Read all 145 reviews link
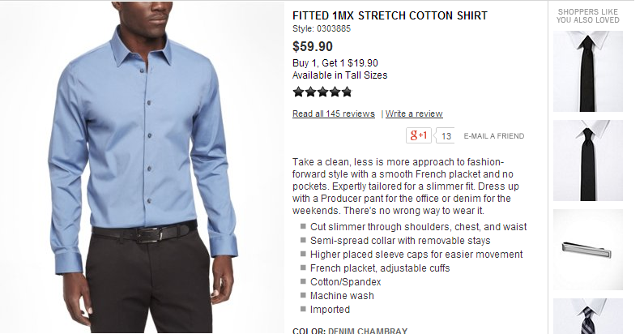The width and height of the screenshot is (644, 334). [x=334, y=113]
